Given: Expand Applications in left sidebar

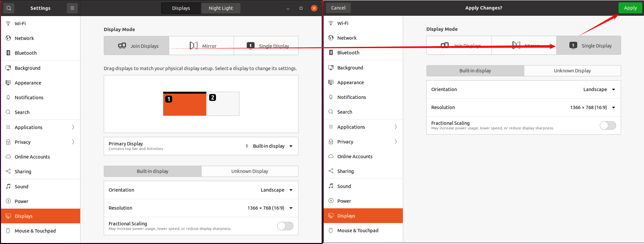Looking at the screenshot, I should point(41,127).
